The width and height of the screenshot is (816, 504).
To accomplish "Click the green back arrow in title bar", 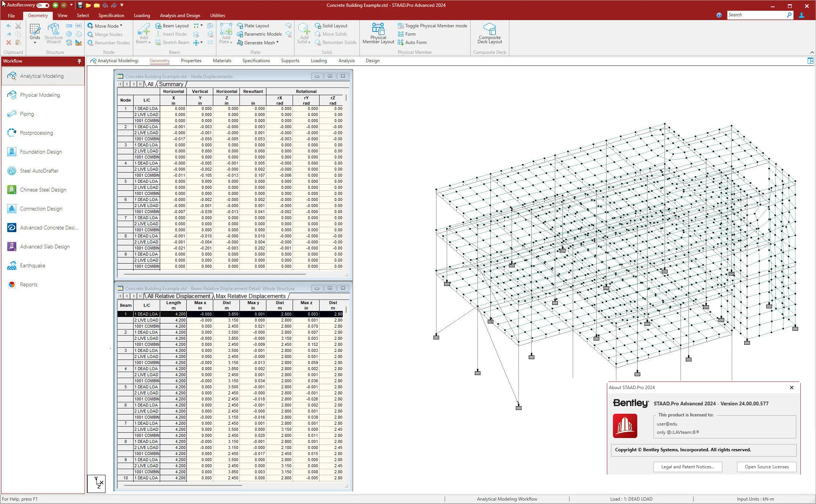I will coord(55,5).
